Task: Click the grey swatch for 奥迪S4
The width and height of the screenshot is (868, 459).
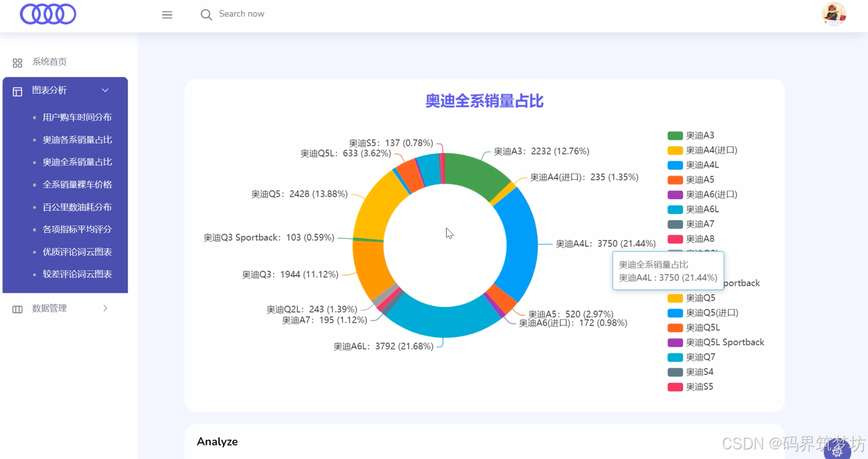Action: click(675, 372)
